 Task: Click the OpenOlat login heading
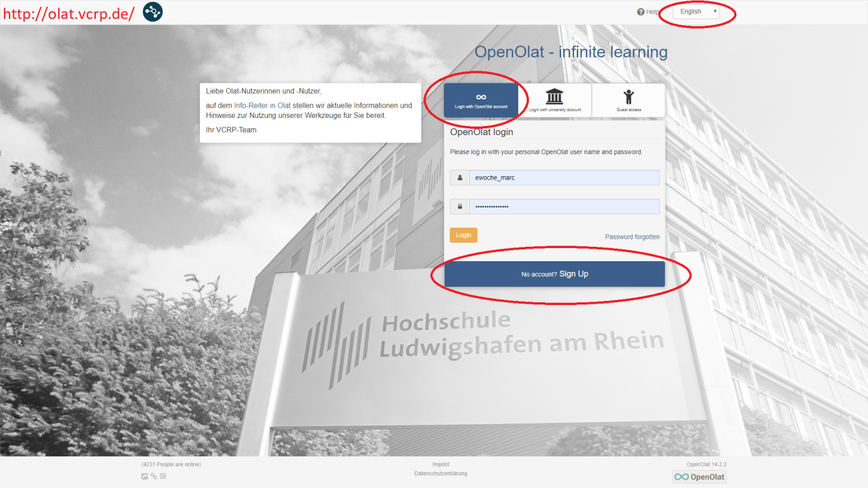[x=482, y=132]
